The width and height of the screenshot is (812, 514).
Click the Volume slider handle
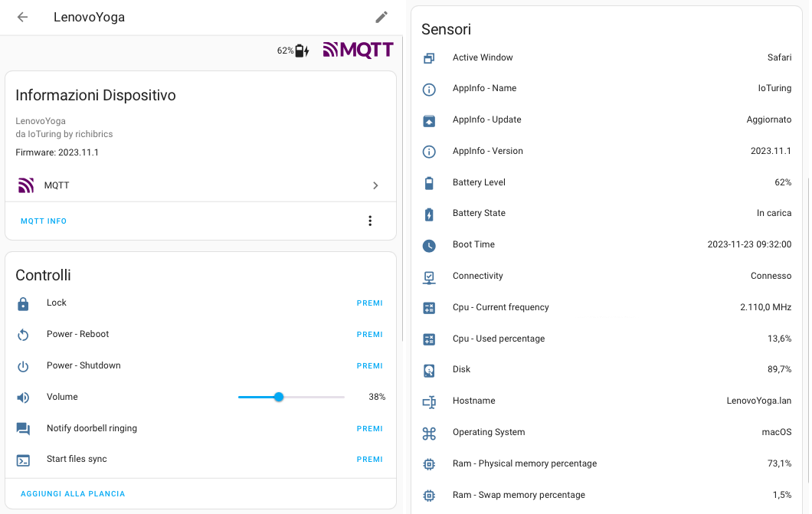tap(279, 397)
